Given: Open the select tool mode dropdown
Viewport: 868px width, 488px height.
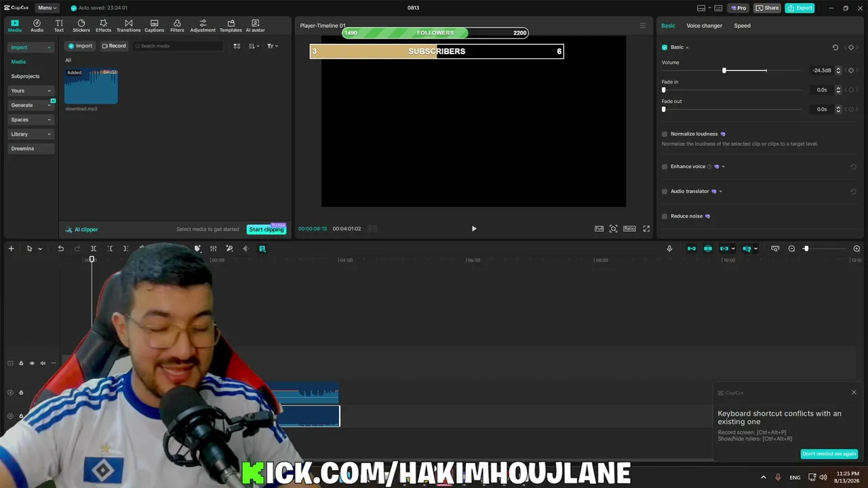Looking at the screenshot, I should point(40,249).
